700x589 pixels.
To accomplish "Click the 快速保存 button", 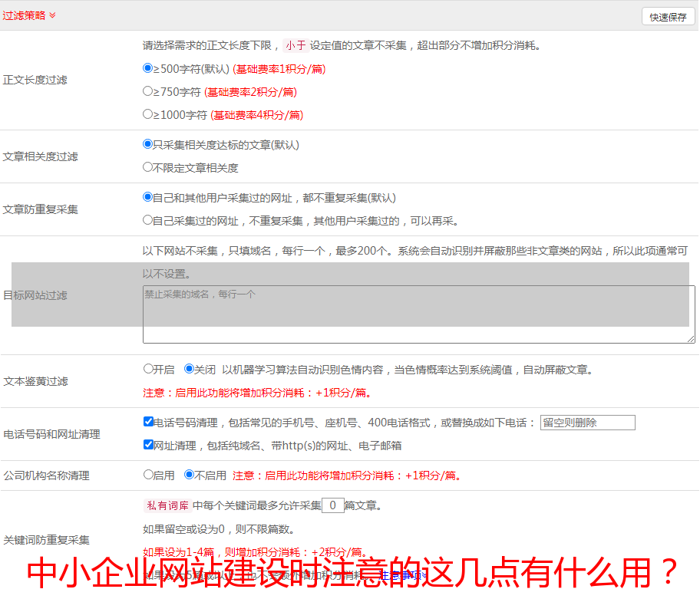I will pos(667,17).
